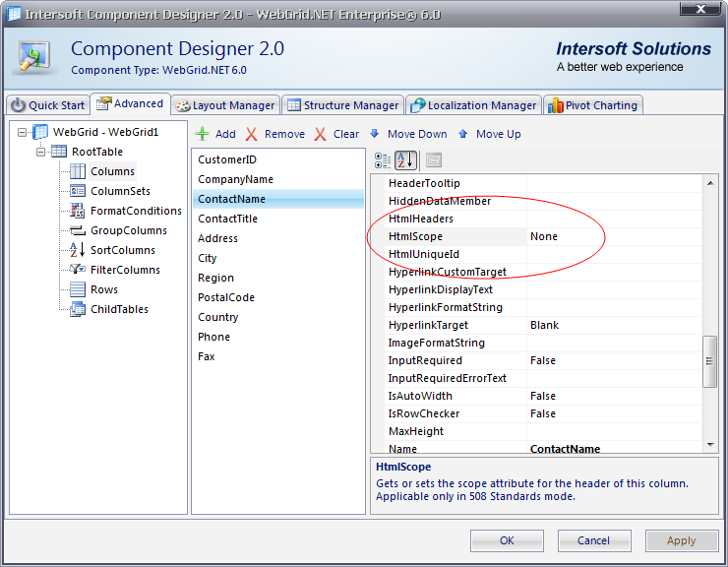
Task: Click the ChildTables tree node icon
Action: (x=78, y=309)
